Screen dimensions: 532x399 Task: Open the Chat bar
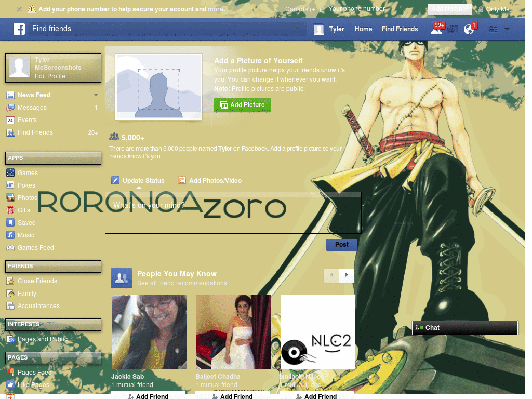(465, 328)
